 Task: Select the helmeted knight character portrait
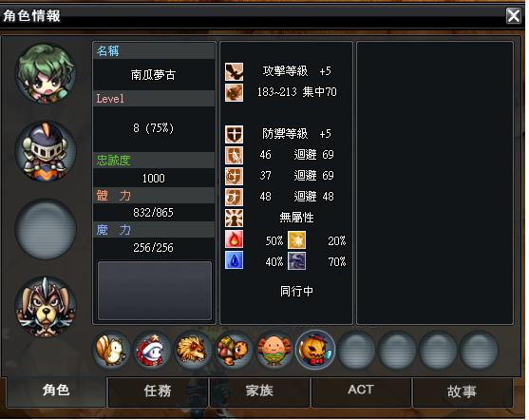tap(46, 151)
